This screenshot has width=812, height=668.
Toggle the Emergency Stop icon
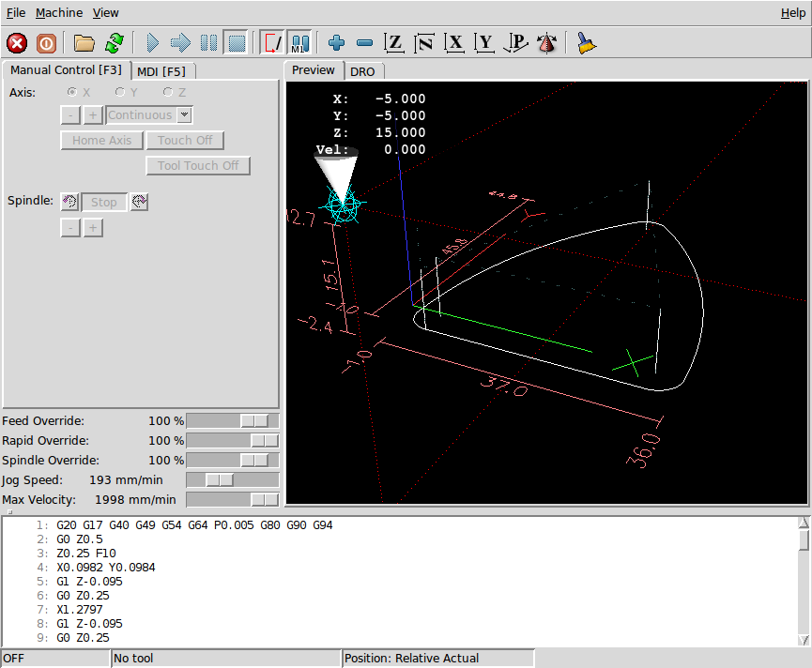click(16, 42)
